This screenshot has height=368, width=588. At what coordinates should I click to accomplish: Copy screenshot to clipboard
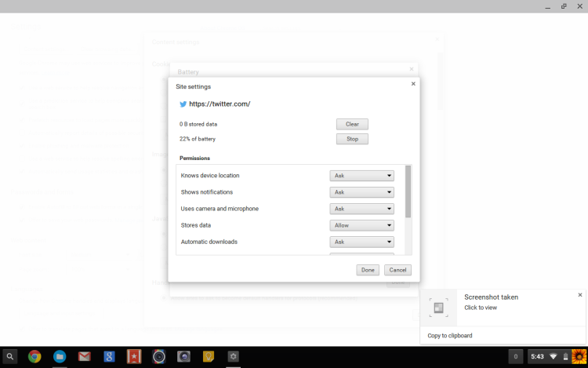tap(450, 336)
